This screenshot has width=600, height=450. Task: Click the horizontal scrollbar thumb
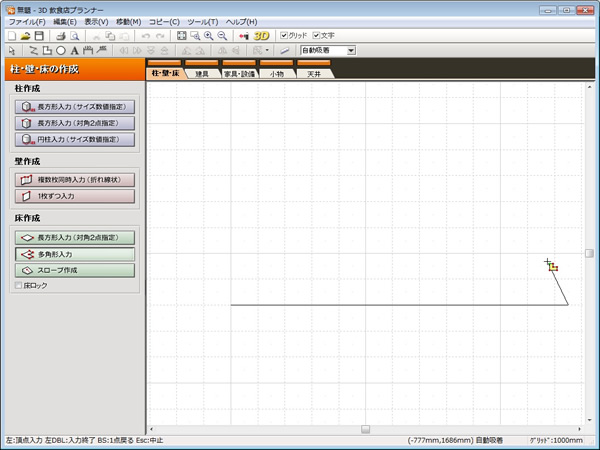click(365, 429)
